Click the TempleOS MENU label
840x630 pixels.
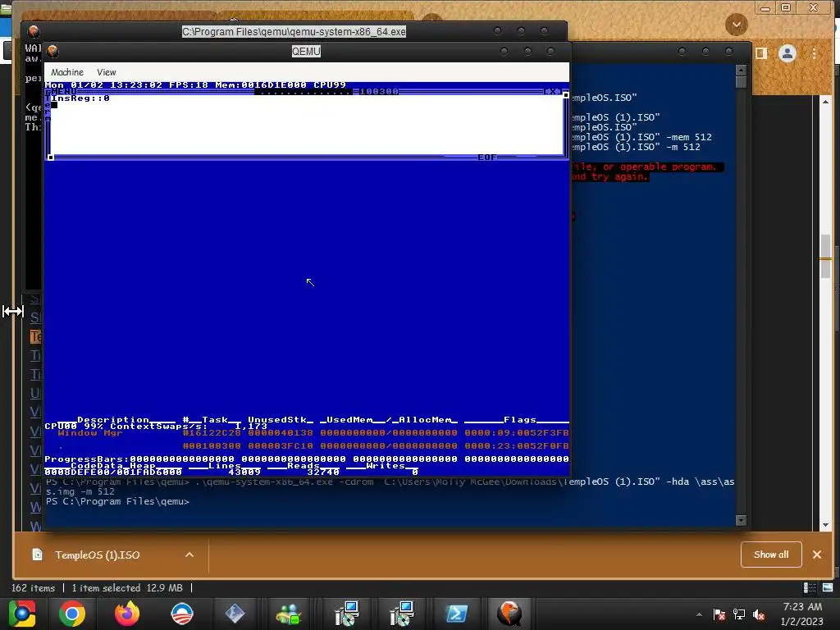click(63, 92)
